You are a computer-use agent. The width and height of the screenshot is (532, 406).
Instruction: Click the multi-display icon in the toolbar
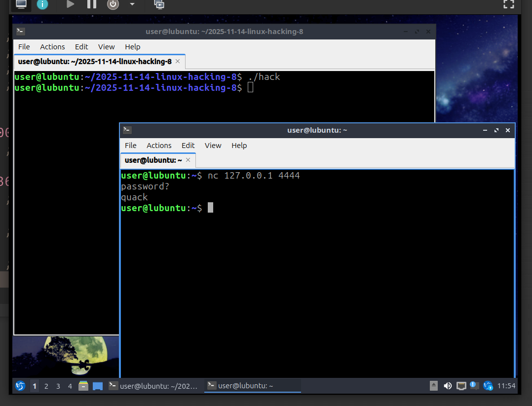click(159, 5)
